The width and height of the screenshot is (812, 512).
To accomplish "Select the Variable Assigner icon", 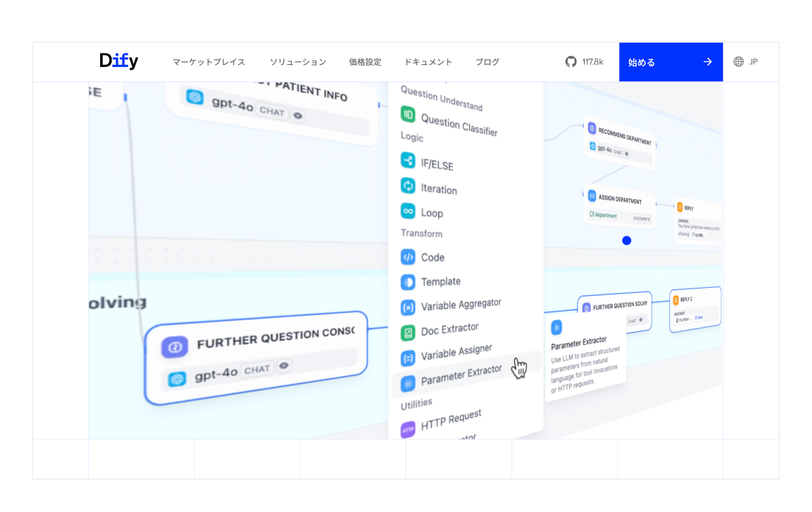I will click(x=408, y=358).
